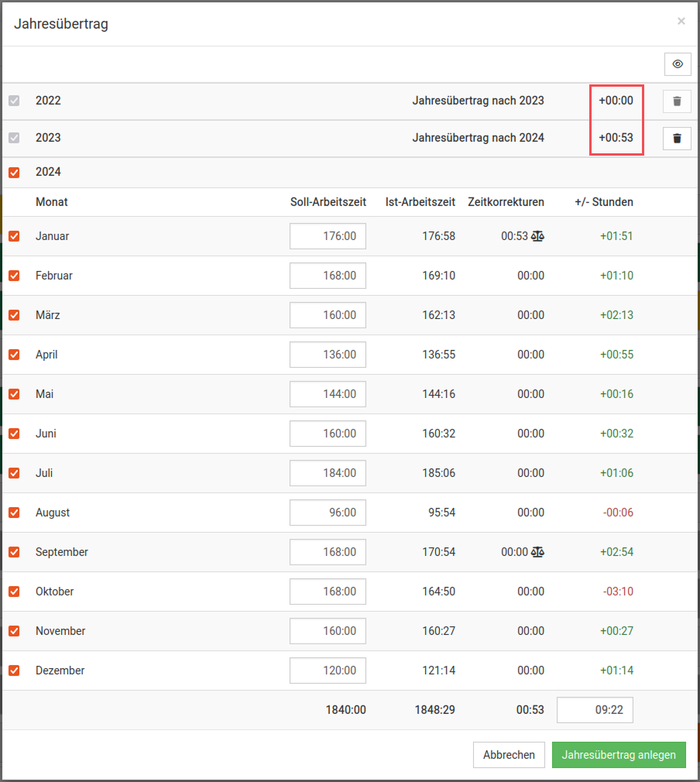Delete the 2023 carryover with trash icon

coord(677,138)
